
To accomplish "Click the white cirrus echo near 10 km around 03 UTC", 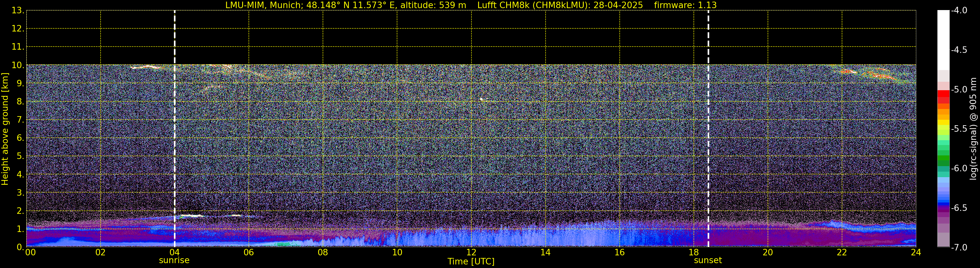I will (146, 67).
